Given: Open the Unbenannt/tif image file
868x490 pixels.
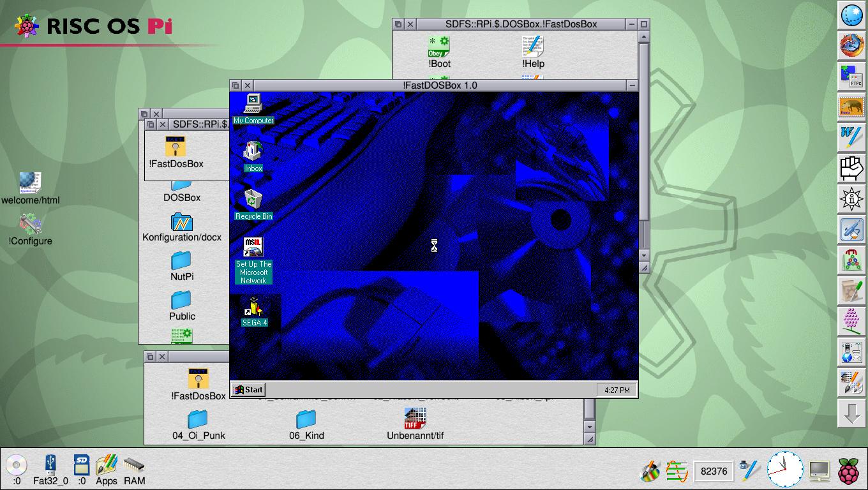Looking at the screenshot, I should (415, 419).
